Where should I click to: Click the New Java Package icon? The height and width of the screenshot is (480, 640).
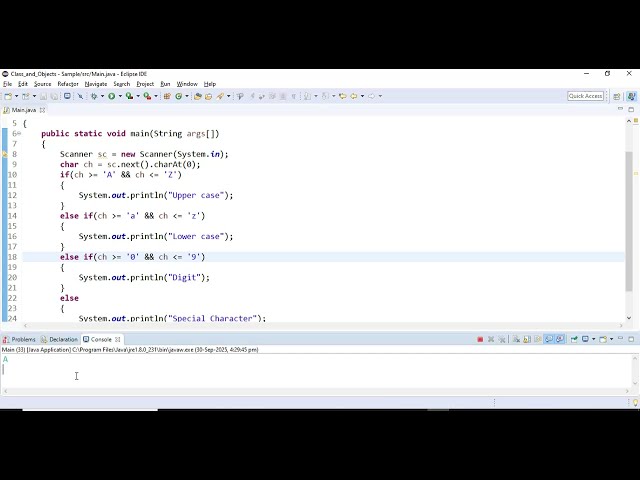(x=167, y=96)
